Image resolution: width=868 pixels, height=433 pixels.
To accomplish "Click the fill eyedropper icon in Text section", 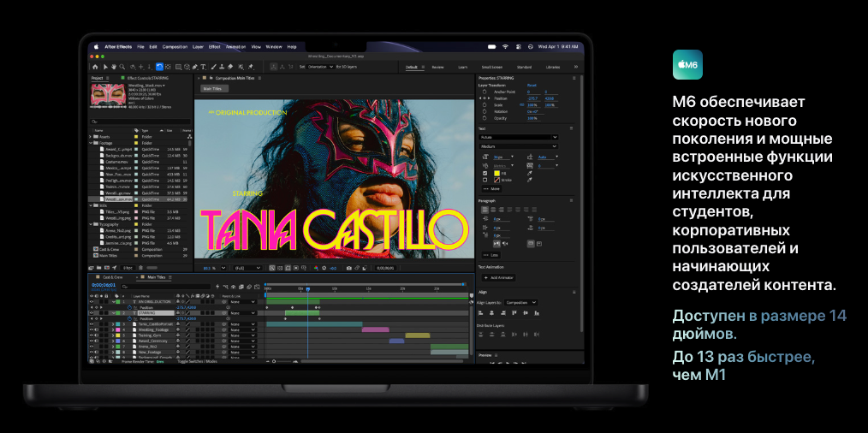I will 530,174.
